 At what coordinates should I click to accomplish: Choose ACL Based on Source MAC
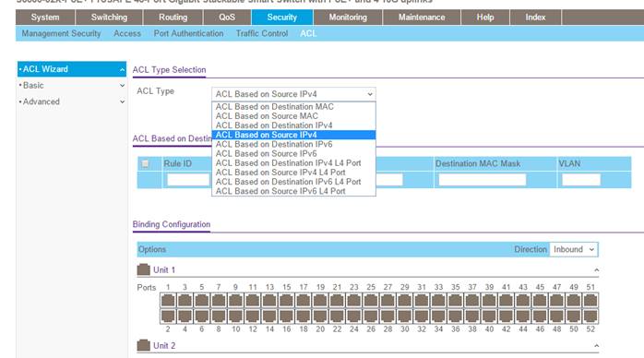[x=293, y=116]
